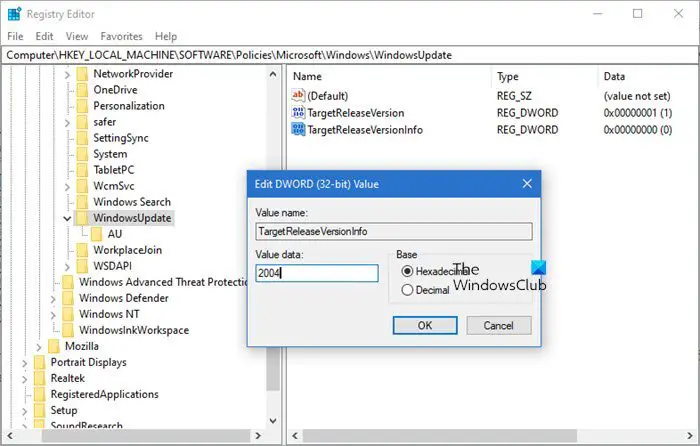Image resolution: width=700 pixels, height=446 pixels.
Task: Click the values pane horizontal scrollbar thumb
Action: [x=440, y=435]
